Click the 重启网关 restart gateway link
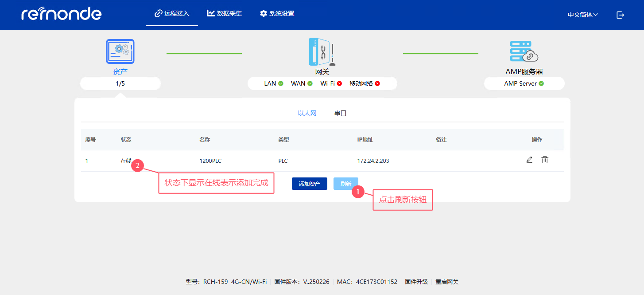644x295 pixels. coord(447,282)
